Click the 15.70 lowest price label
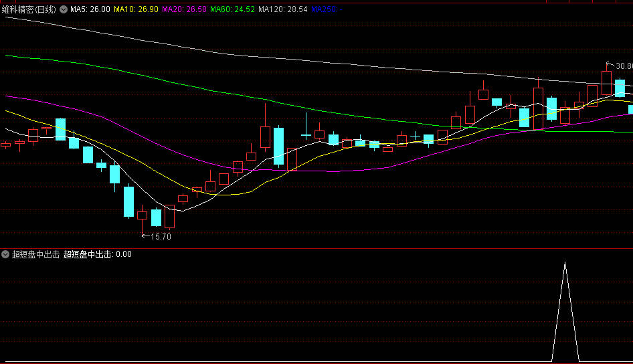The height and width of the screenshot is (364, 633). point(161,237)
